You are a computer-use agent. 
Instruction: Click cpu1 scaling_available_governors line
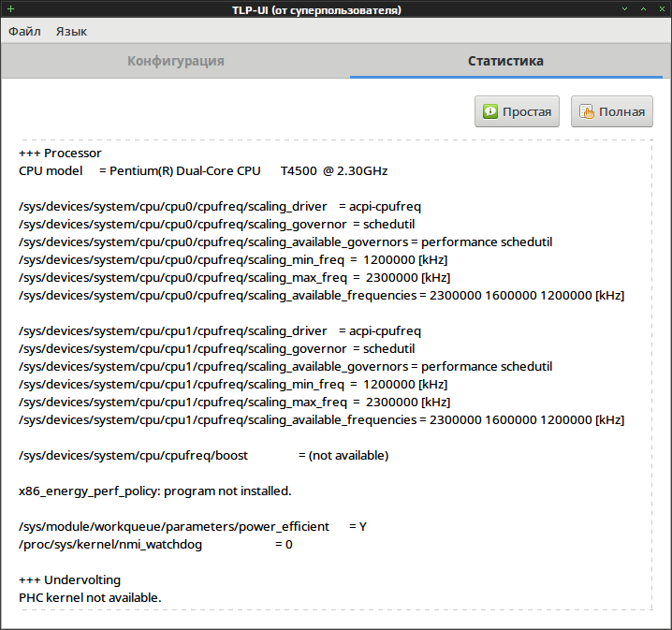tap(285, 366)
